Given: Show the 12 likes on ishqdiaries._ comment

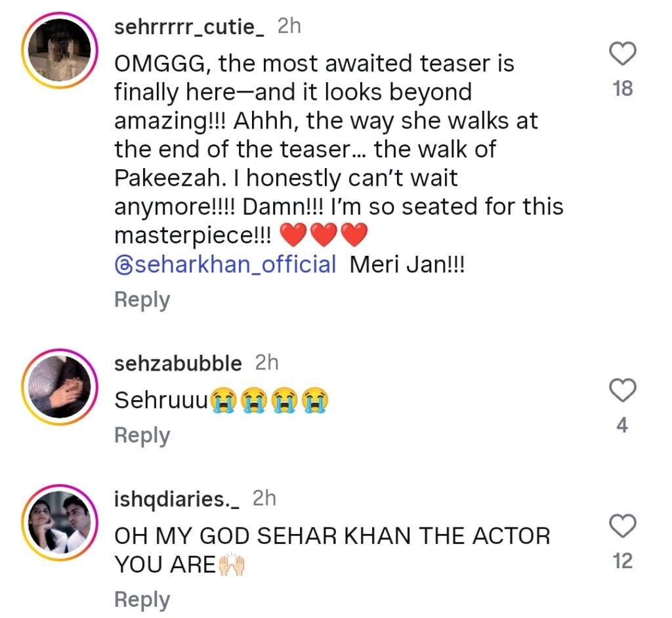Looking at the screenshot, I should click(622, 562).
